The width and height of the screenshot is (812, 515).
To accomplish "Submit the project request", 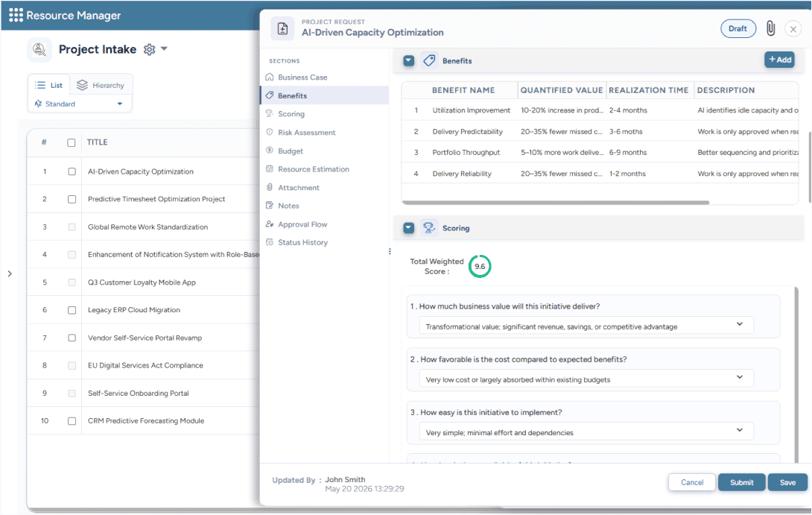I will coord(741,482).
